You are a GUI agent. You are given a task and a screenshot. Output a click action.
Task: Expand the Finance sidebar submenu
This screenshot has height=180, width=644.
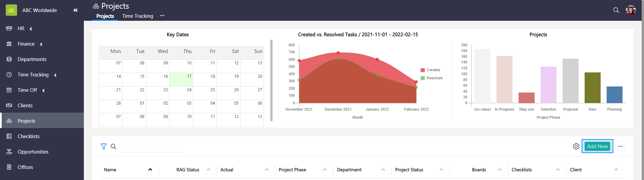(x=41, y=44)
